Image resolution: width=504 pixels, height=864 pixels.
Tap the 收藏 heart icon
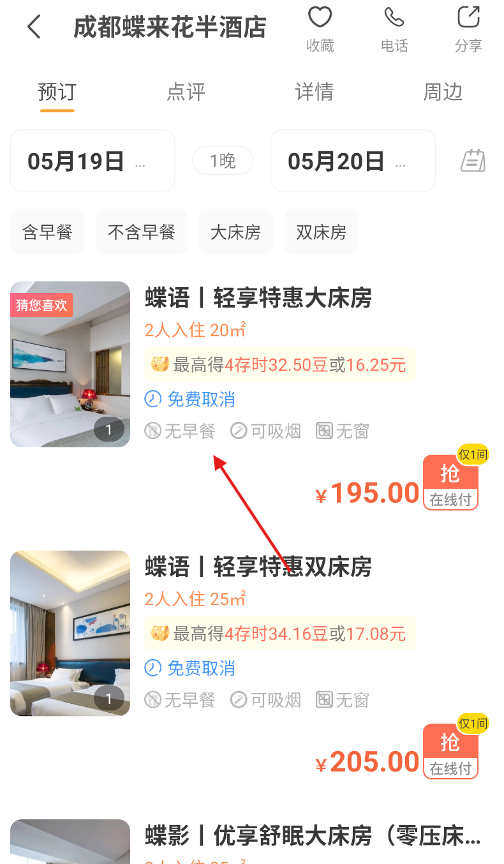(320, 17)
